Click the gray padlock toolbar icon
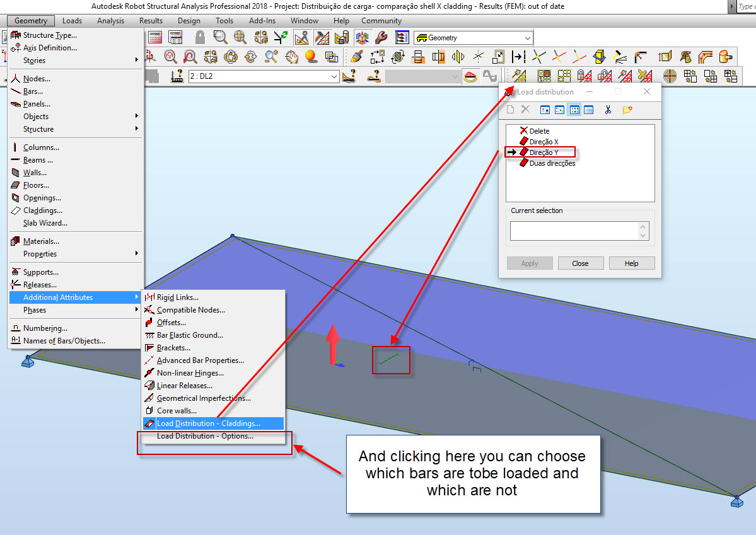 (x=200, y=38)
